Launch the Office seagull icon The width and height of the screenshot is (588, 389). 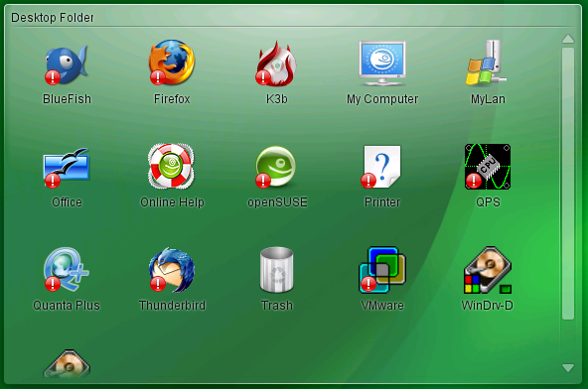point(67,168)
